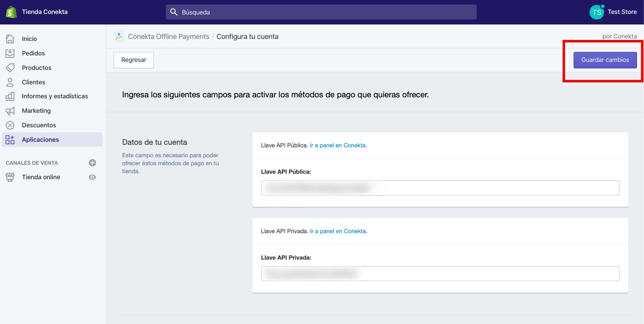The image size is (644, 324).
Task: Click the CANALES DE VENTA heading
Action: tap(32, 163)
